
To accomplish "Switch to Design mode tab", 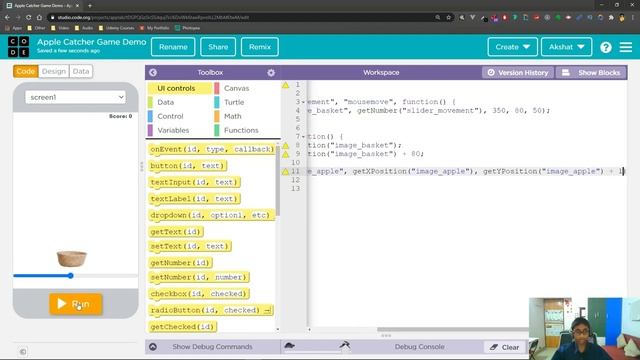I will coord(53,71).
